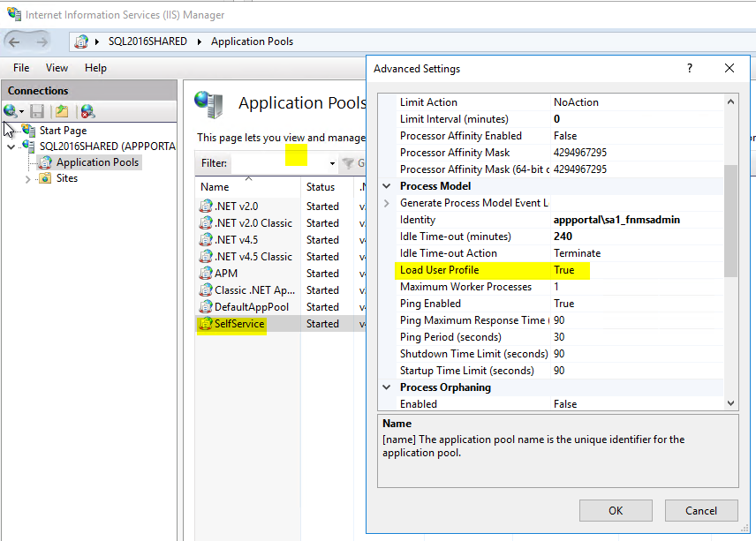Sort pools by the Status column header
This screenshot has width=756, height=541.
point(328,187)
